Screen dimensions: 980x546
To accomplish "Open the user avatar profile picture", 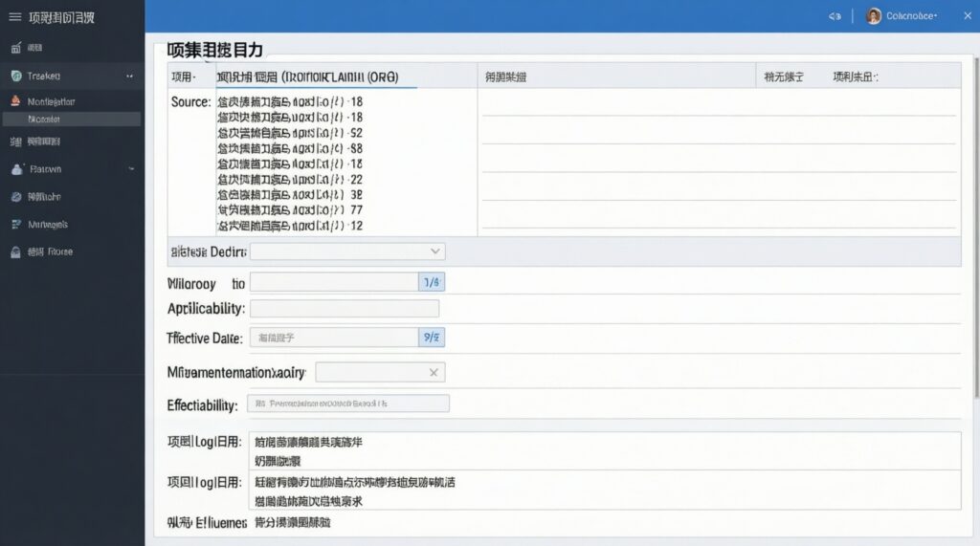I will click(873, 16).
